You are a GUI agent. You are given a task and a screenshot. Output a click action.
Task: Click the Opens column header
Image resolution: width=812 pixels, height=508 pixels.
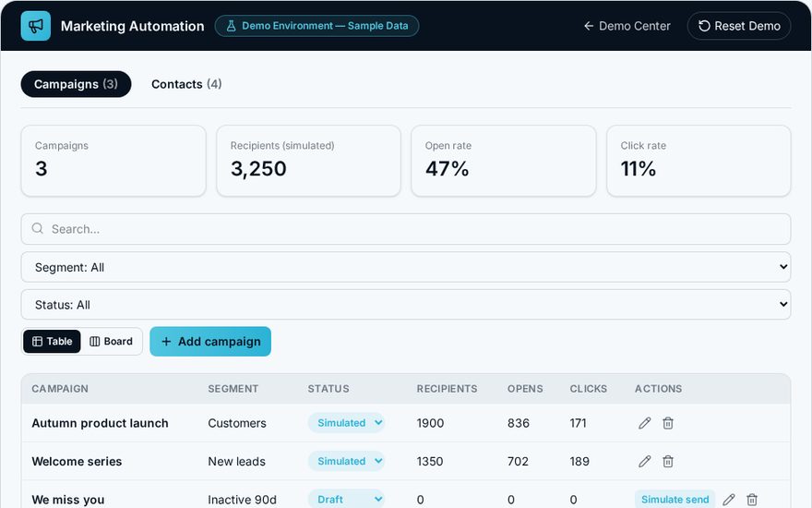point(525,389)
